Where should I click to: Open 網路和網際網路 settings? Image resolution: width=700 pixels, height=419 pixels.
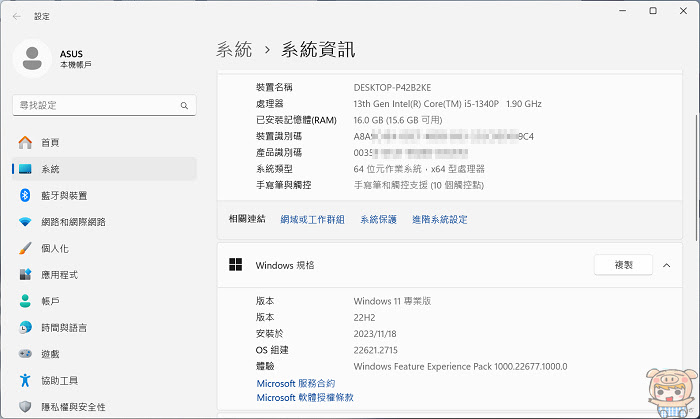click(104, 221)
